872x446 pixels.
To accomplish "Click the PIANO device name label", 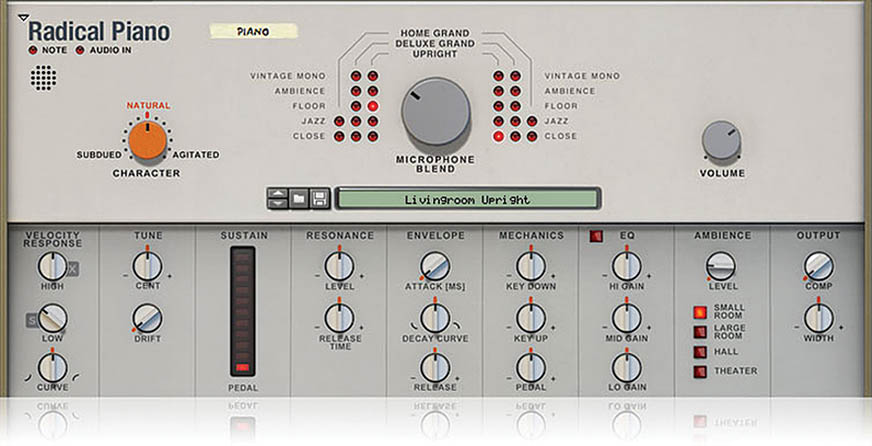I will (x=253, y=31).
